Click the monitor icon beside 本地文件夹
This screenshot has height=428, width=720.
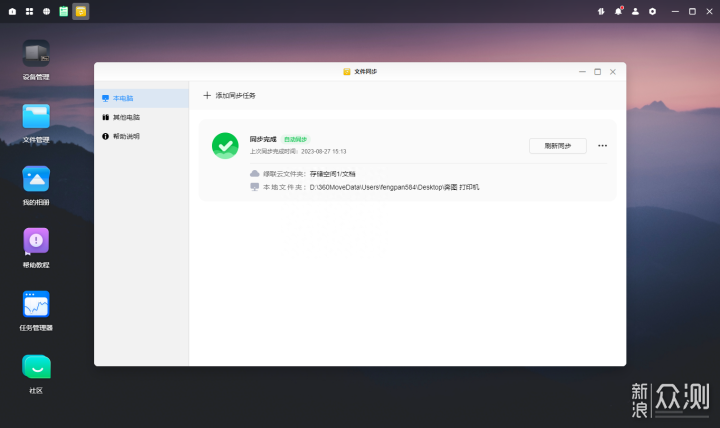[254, 187]
